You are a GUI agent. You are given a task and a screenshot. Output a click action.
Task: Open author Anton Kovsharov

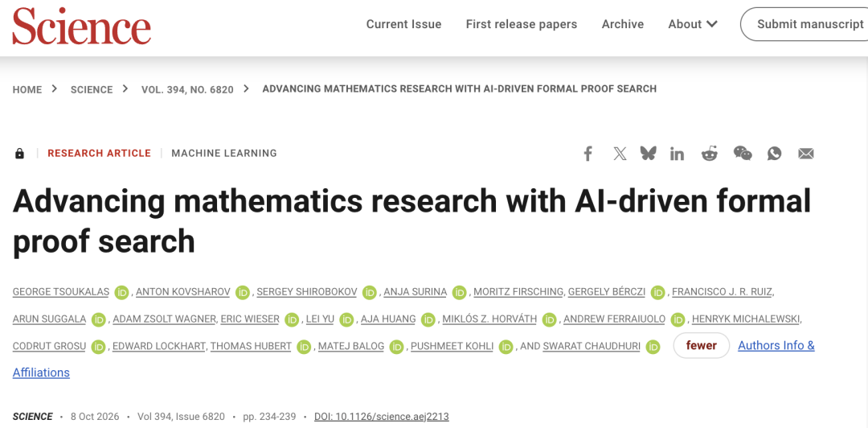[x=182, y=291]
